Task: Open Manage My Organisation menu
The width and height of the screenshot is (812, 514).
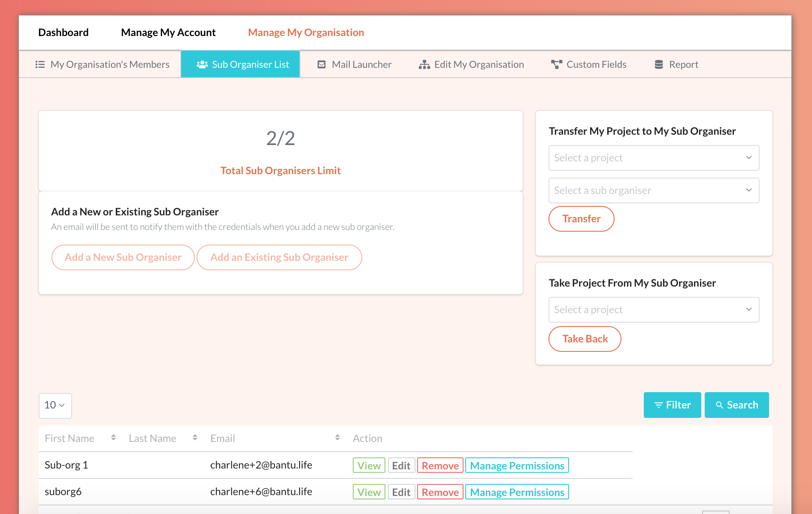Action: (x=306, y=33)
